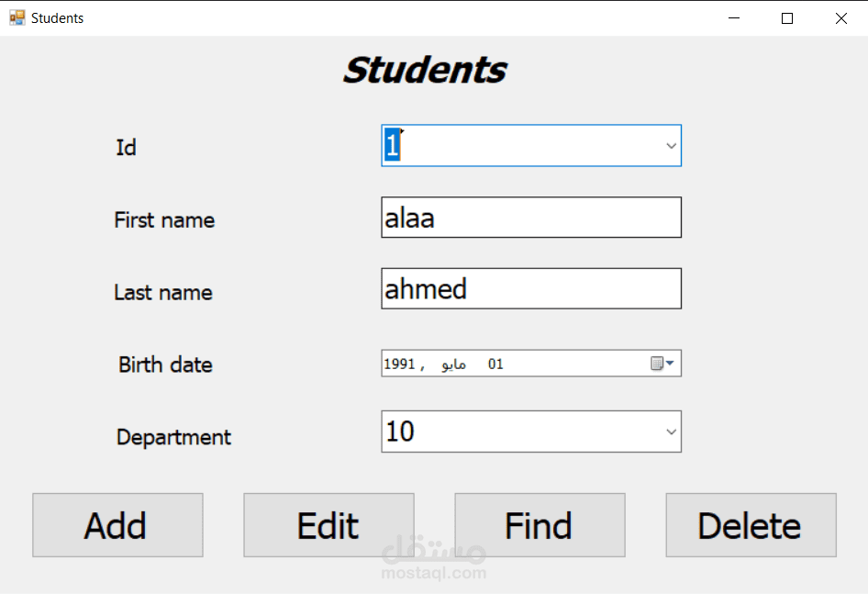Expand the Department dropdown arrow

[671, 431]
